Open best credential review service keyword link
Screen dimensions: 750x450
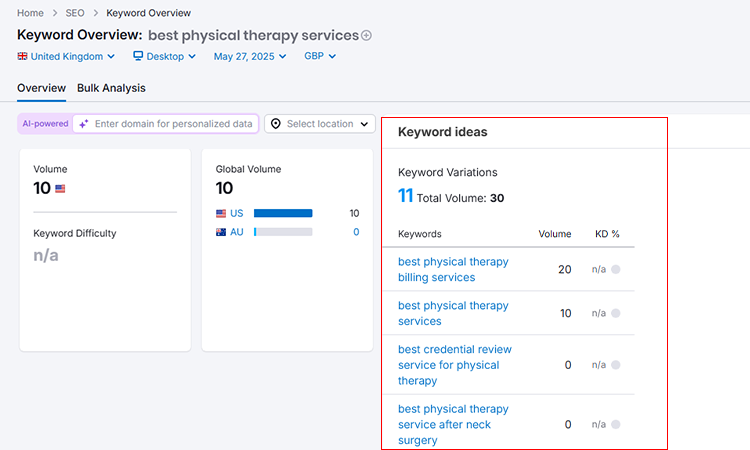pyautogui.click(x=454, y=365)
